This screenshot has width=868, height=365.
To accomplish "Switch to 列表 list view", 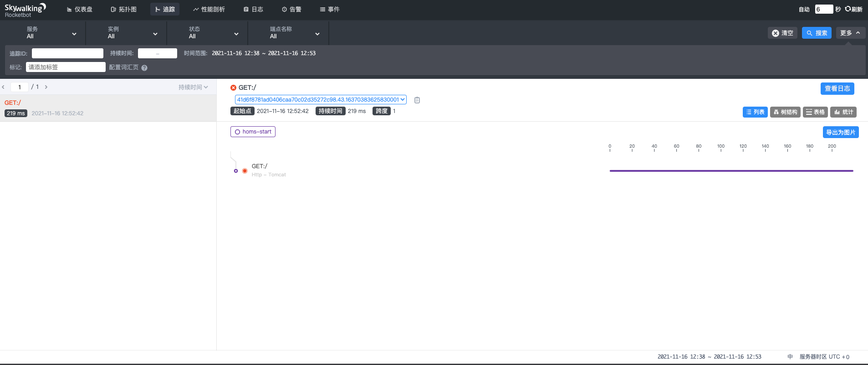I will click(755, 112).
